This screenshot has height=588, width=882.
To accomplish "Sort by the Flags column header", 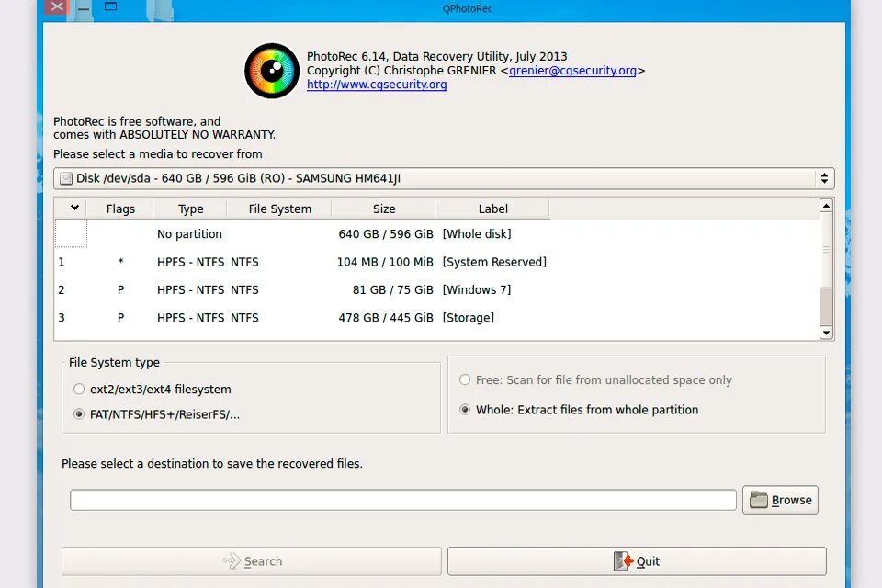I will pyautogui.click(x=120, y=209).
